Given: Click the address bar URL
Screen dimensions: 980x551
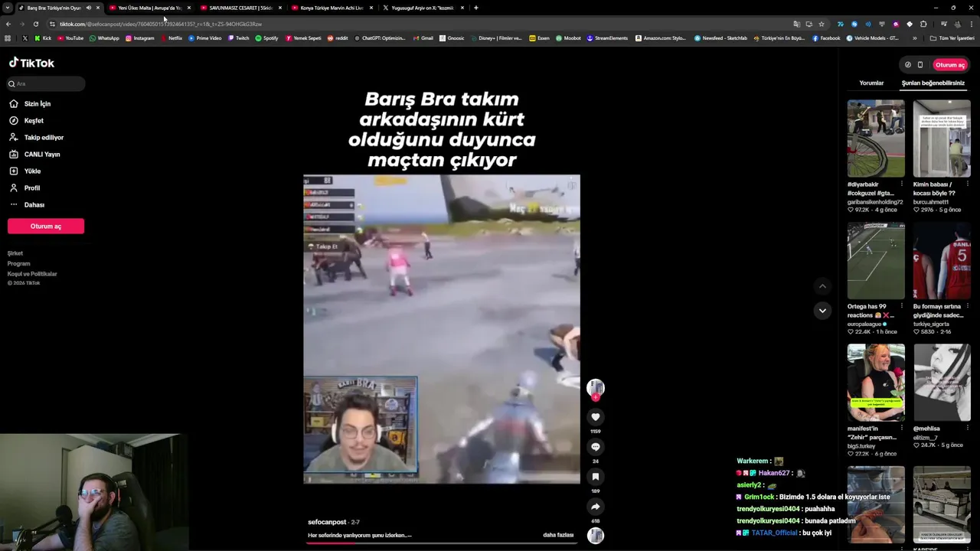Looking at the screenshot, I should point(161,24).
